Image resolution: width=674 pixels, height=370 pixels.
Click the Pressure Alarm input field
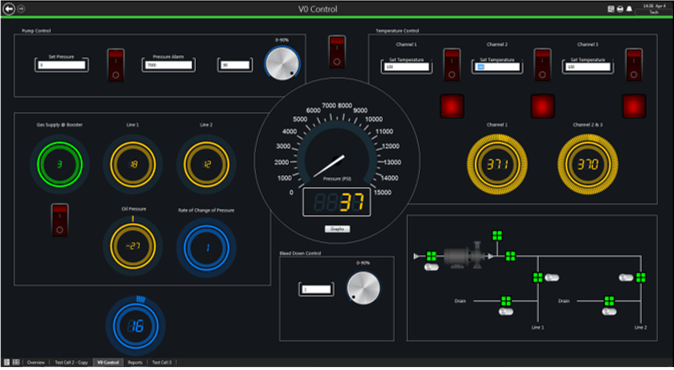pyautogui.click(x=168, y=65)
